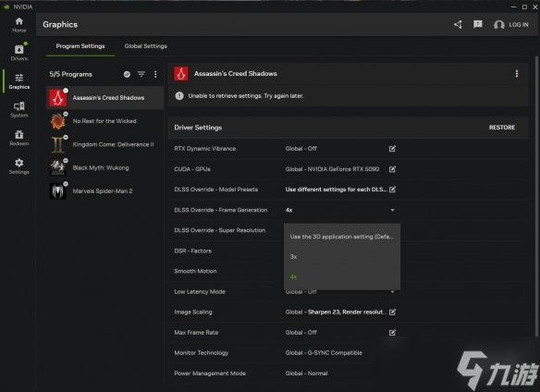Click the 5/5 Programs heading

coord(70,74)
